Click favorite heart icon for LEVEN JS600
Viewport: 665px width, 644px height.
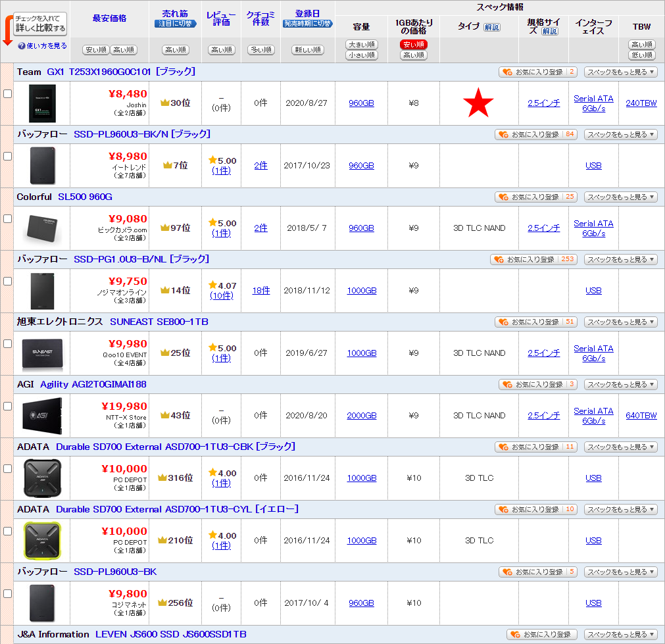[x=515, y=634]
